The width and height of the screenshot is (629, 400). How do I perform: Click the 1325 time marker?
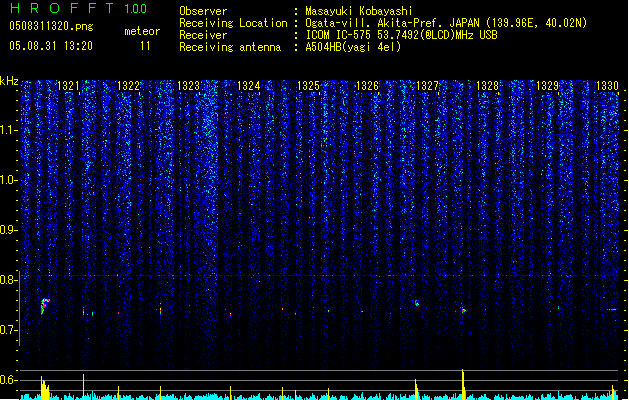(x=308, y=86)
